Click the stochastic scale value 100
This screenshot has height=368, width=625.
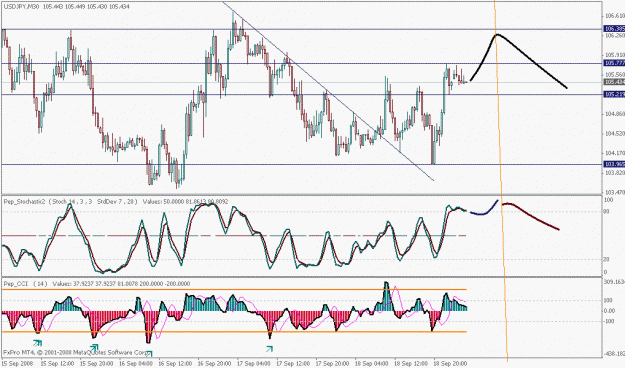[x=609, y=200]
